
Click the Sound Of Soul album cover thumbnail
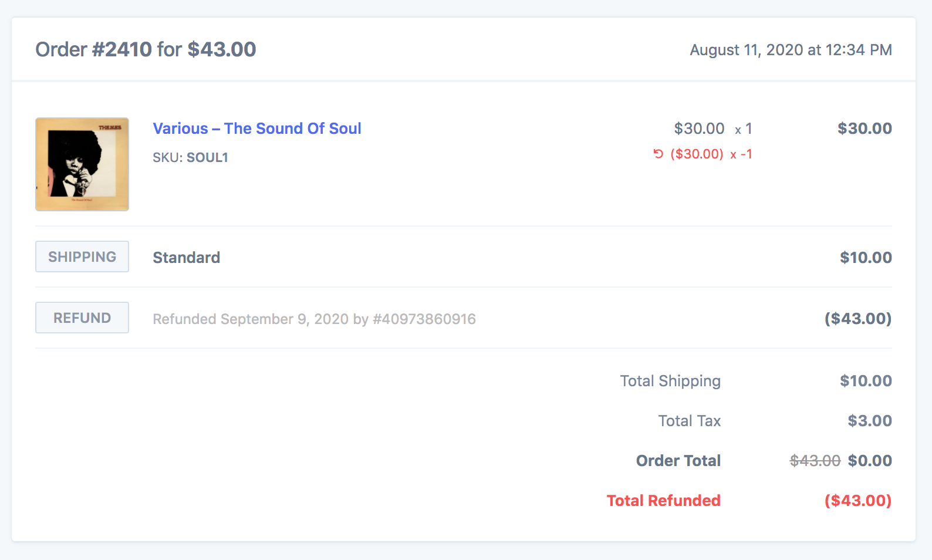pos(82,164)
